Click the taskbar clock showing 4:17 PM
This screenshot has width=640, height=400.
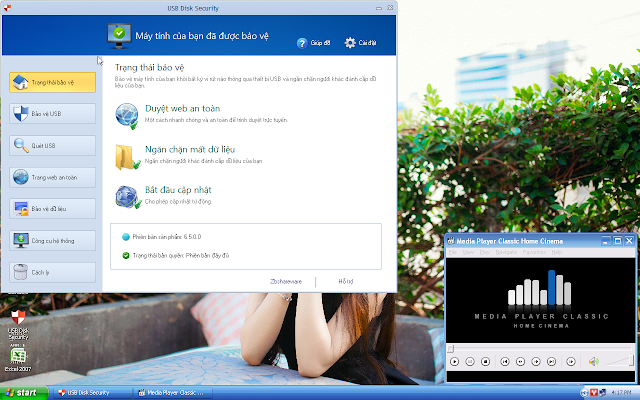(x=622, y=393)
